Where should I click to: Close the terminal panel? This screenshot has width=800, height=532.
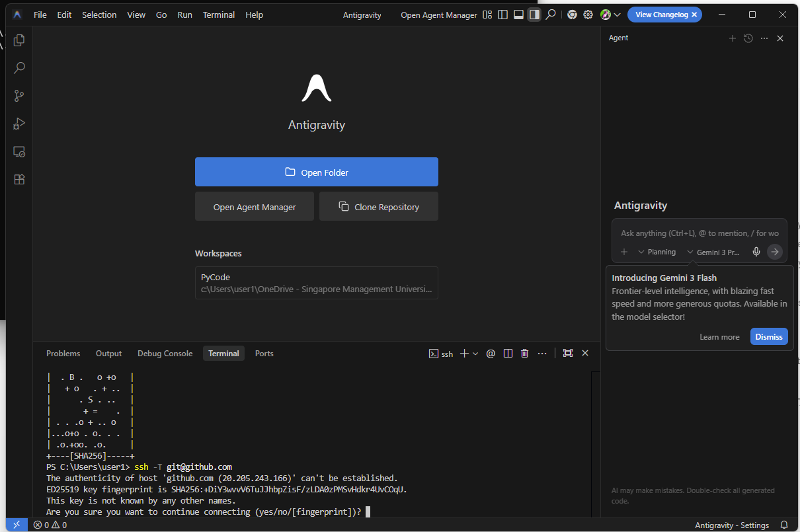pyautogui.click(x=585, y=354)
